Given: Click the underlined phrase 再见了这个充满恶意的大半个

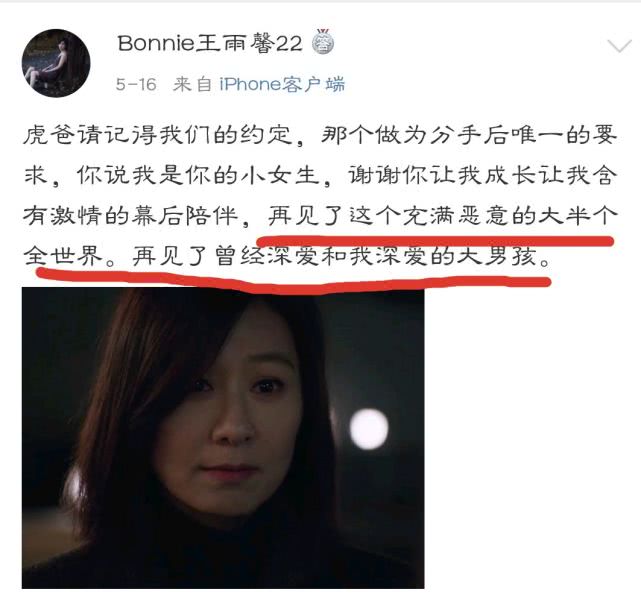Looking at the screenshot, I should tap(442, 215).
